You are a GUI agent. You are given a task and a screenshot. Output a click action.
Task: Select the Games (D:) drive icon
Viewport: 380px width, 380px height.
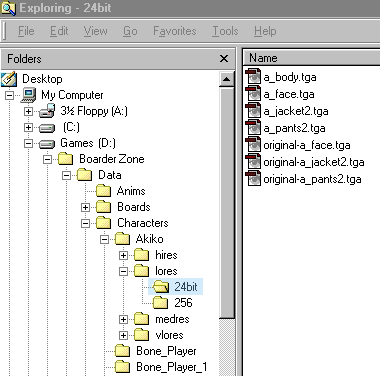pyautogui.click(x=47, y=144)
